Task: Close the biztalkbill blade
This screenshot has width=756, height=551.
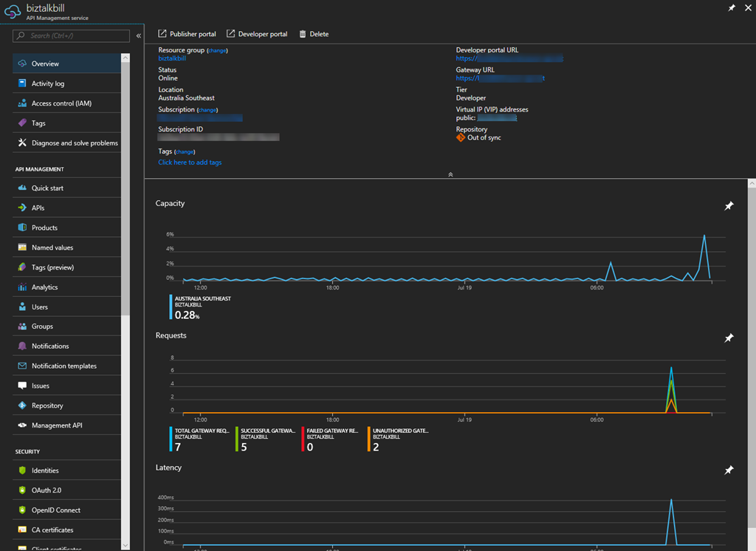Action: point(748,7)
